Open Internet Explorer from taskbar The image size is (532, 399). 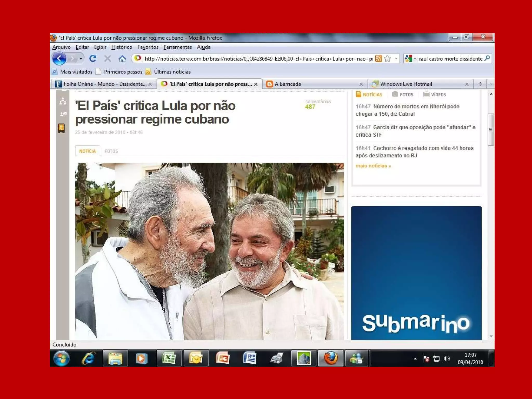[88, 358]
